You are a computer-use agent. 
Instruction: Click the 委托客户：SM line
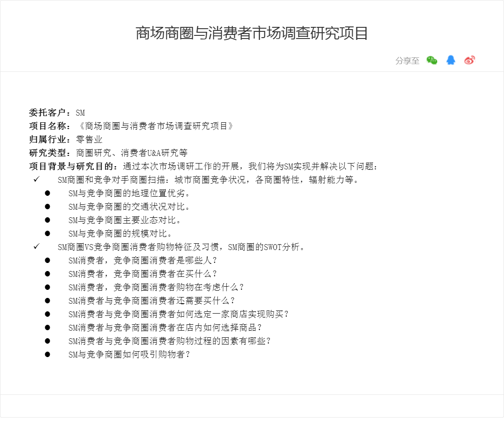tap(57, 112)
